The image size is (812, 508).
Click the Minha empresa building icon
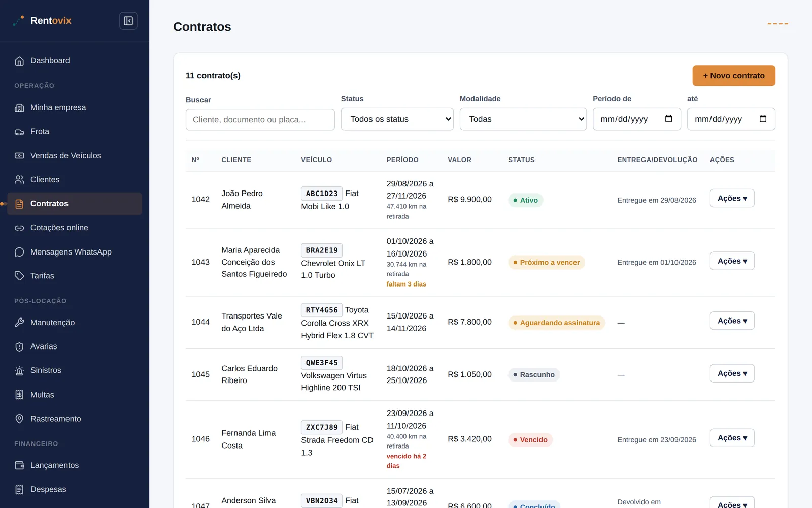[19, 108]
